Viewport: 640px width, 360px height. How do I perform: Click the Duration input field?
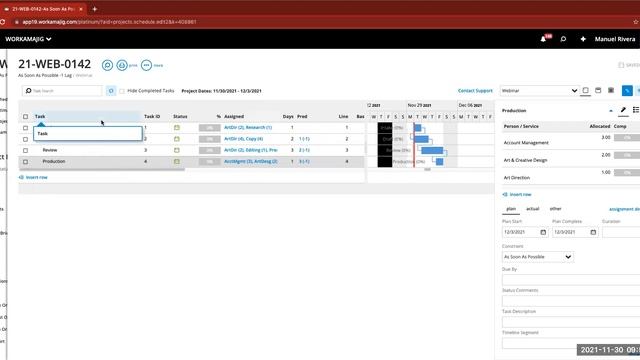[x=621, y=232]
